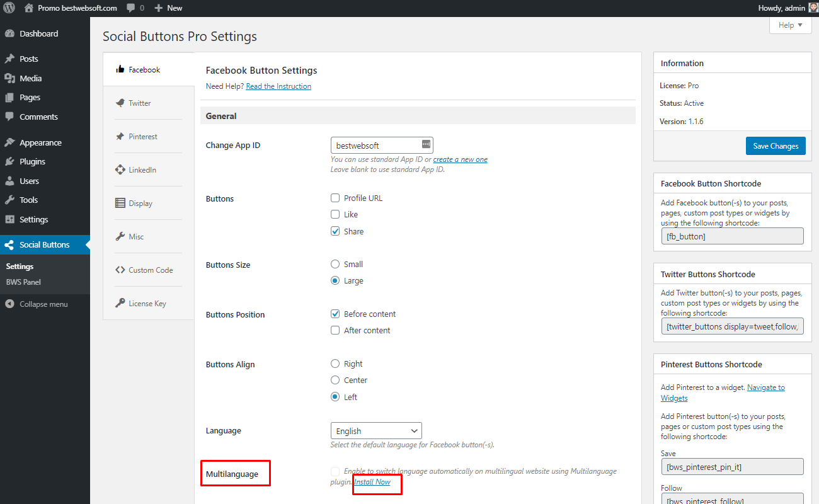
Task: Open the site home icon for Promo bestwebsoft.com
Action: click(29, 8)
